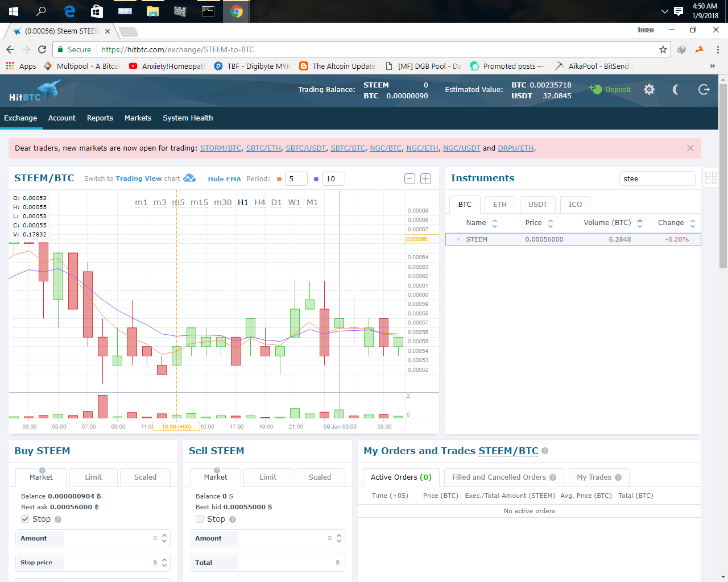The image size is (728, 582).
Task: Open the Account menu
Action: [x=61, y=118]
